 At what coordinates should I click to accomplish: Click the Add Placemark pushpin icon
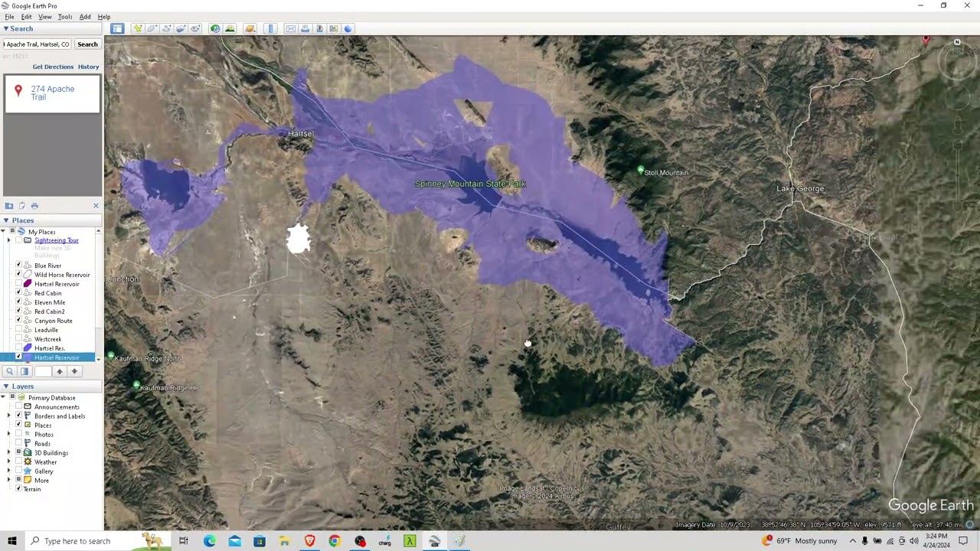coord(138,28)
